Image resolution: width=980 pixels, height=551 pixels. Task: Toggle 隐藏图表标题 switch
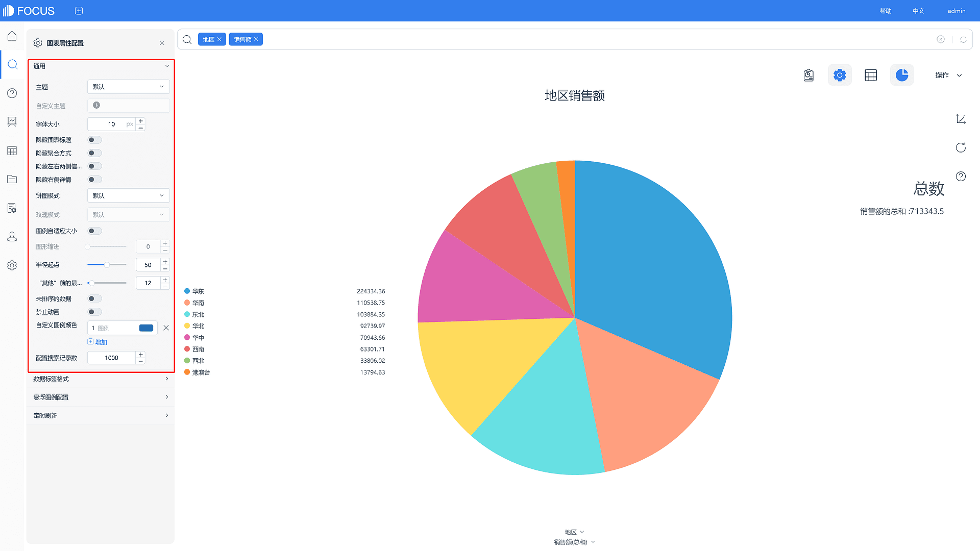click(94, 139)
